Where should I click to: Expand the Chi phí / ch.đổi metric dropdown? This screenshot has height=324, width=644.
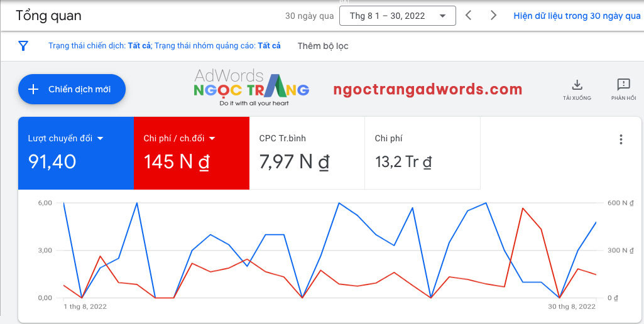(212, 139)
